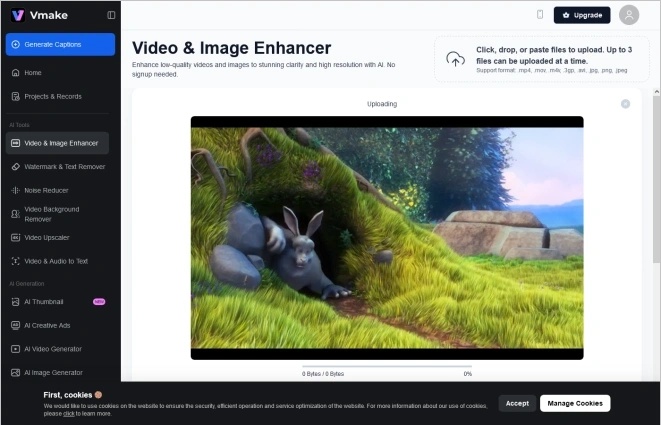Click the '0%' progress text
This screenshot has width=661, height=425.
[468, 374]
